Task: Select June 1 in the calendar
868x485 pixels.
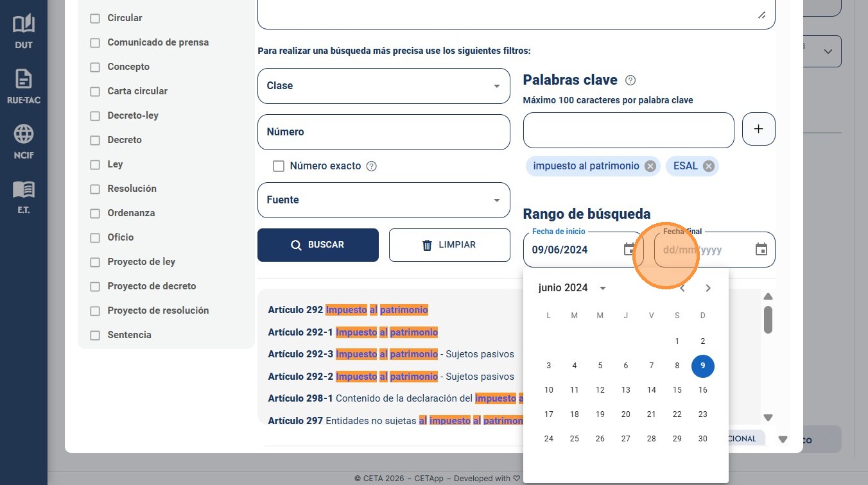Action: pyautogui.click(x=677, y=341)
